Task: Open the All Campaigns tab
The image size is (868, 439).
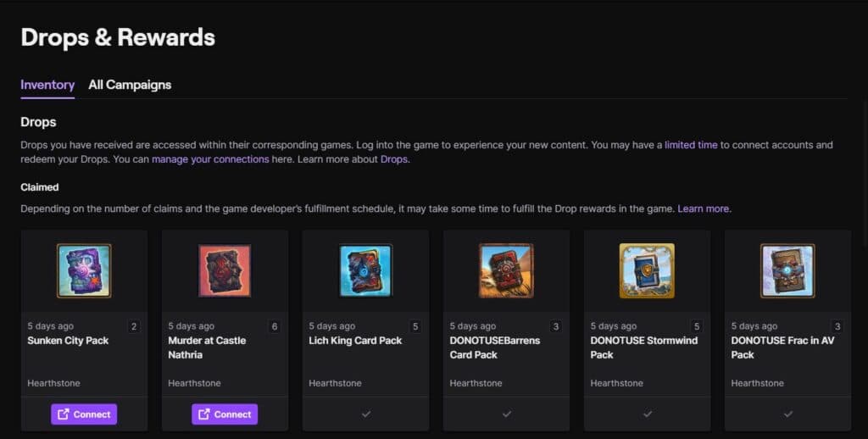Action: coord(130,85)
